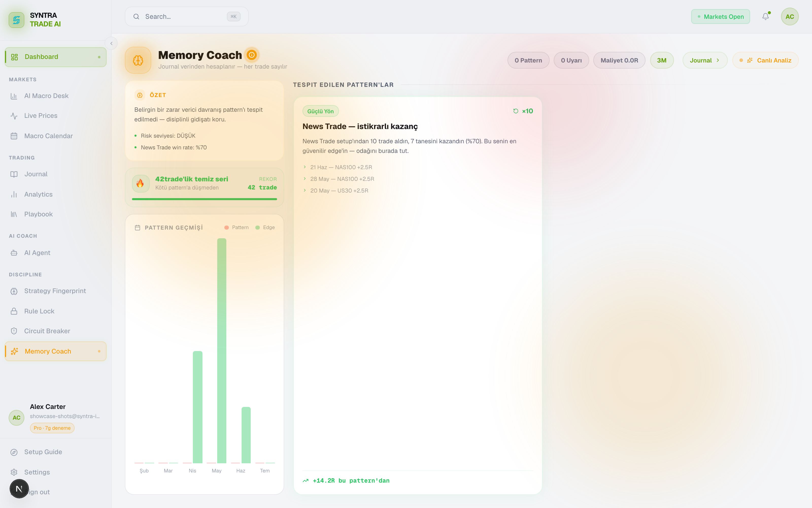Focus the Search input field
This screenshot has height=508, width=812.
click(187, 17)
